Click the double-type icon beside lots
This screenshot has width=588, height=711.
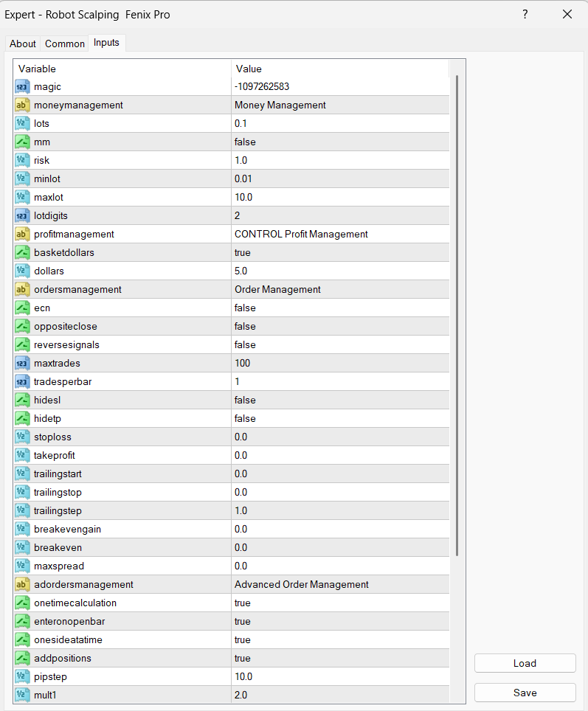22,123
